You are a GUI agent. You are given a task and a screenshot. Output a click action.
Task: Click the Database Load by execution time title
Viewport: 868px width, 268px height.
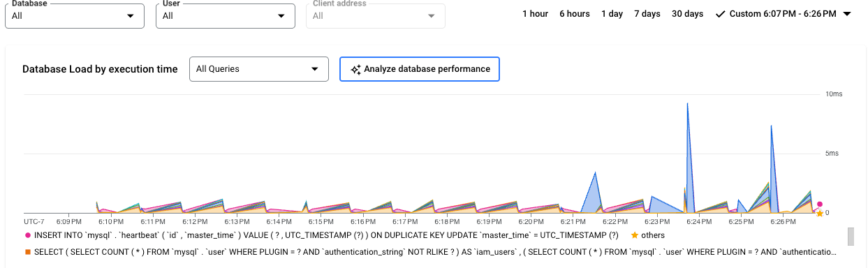click(x=100, y=69)
